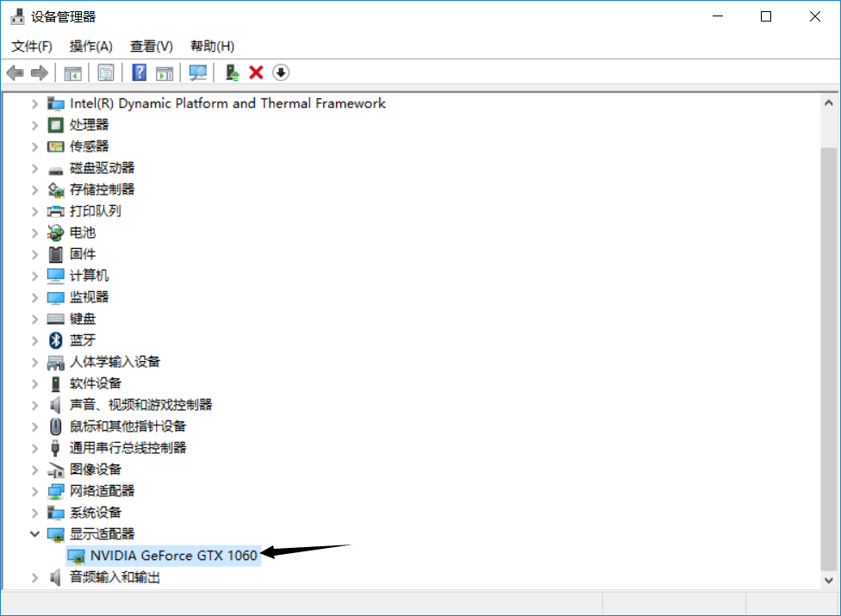Select the Update driver toolbar icon
The width and height of the screenshot is (841, 616).
tap(231, 72)
